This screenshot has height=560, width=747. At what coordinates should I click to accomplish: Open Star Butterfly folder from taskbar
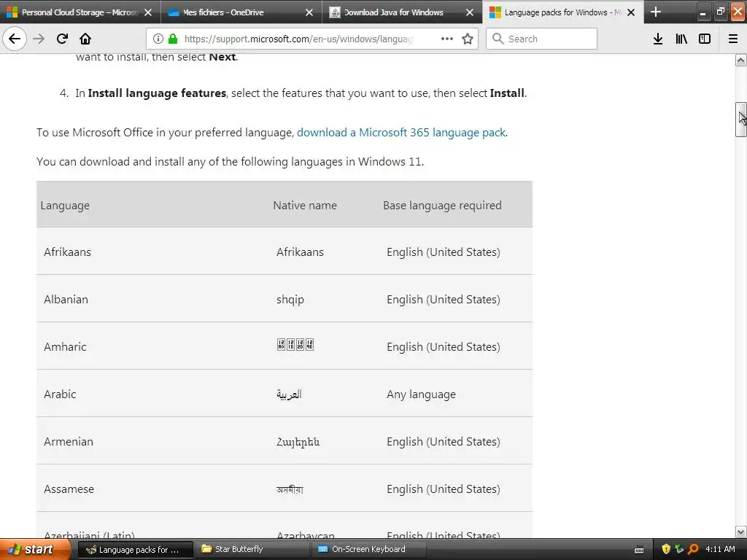click(x=252, y=550)
